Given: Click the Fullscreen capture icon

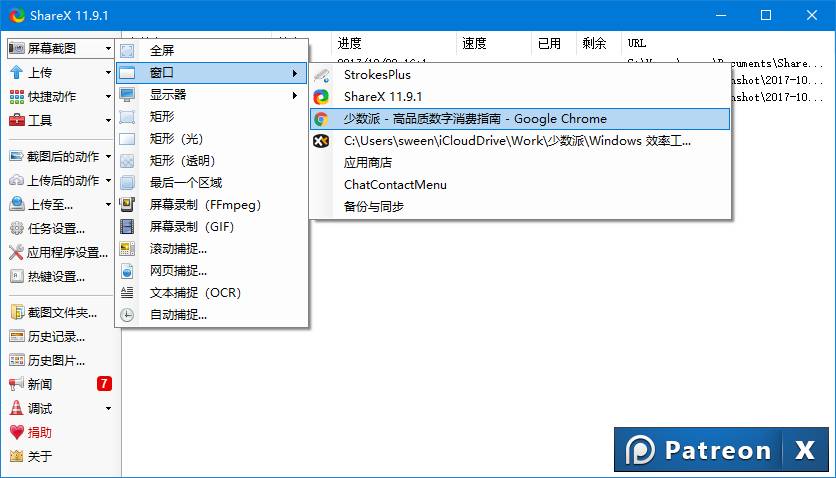Looking at the screenshot, I should 127,51.
